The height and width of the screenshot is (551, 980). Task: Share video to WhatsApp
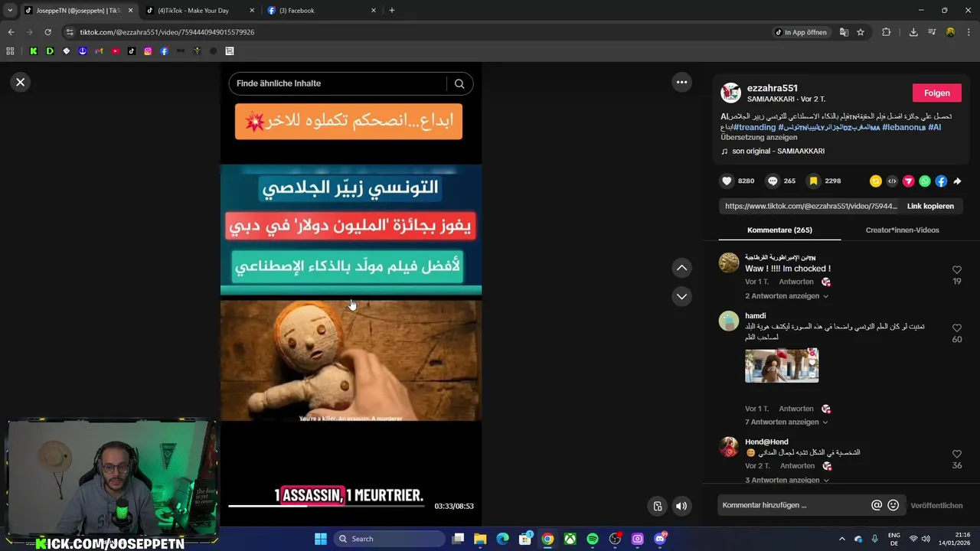pyautogui.click(x=925, y=181)
